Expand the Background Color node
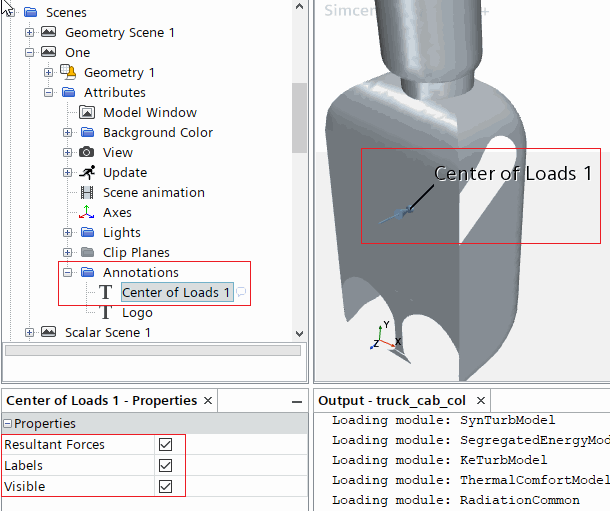Screen dimensions: 610x511 point(67,132)
